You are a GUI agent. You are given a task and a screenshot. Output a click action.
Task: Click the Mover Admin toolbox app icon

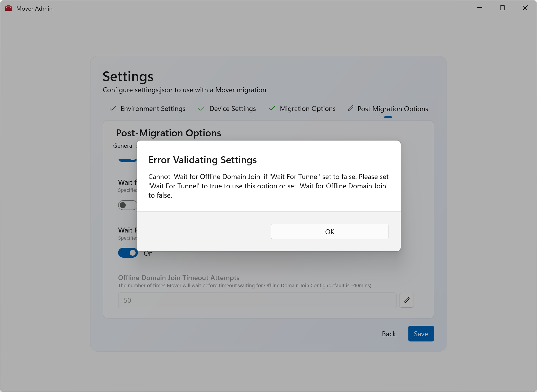pos(8,8)
